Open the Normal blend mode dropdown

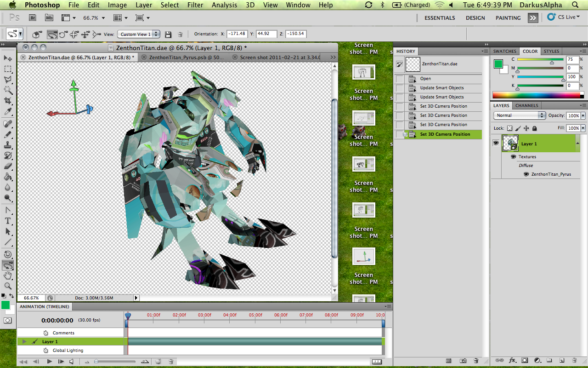(520, 115)
